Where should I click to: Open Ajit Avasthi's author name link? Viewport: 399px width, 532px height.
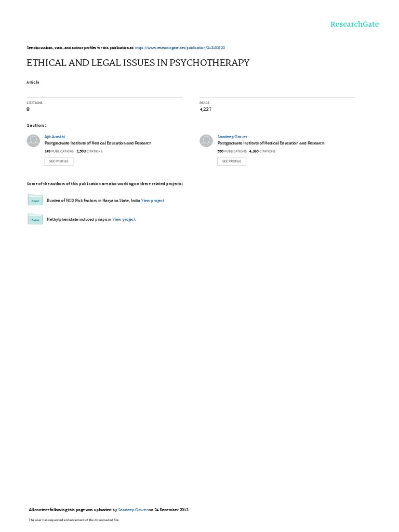(55, 137)
